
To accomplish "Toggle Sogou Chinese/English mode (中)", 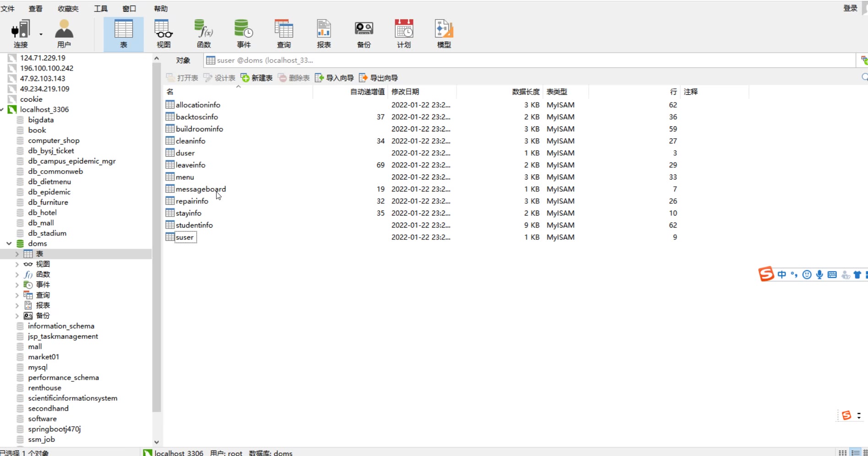I will coord(782,275).
